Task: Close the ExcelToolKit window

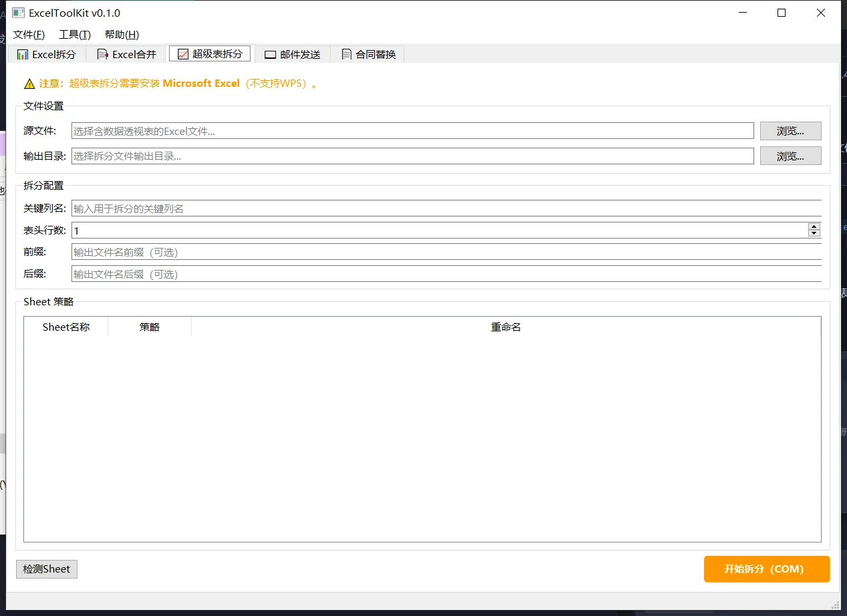Action: 821,13
